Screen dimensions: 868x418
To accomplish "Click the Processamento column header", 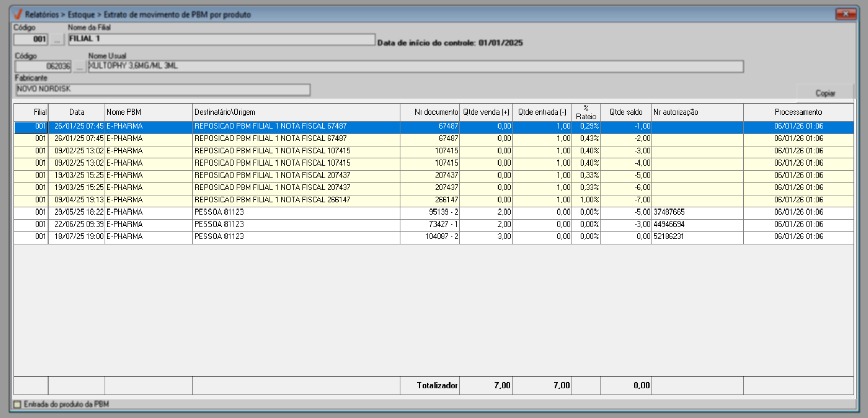I will tap(798, 112).
